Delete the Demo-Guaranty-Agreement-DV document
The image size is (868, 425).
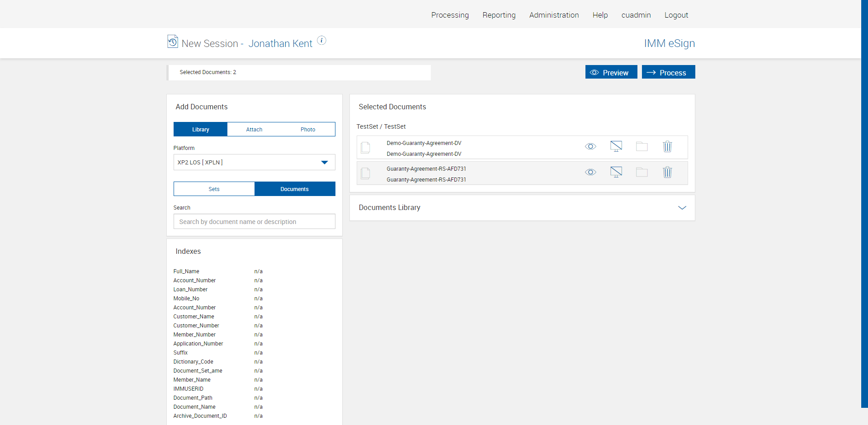[x=667, y=147]
